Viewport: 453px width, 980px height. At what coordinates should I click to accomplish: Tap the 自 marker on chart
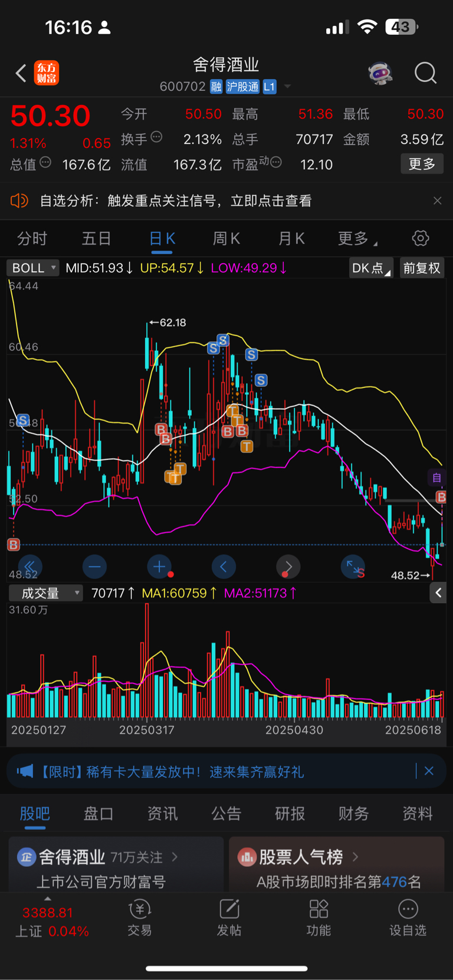coord(436,478)
